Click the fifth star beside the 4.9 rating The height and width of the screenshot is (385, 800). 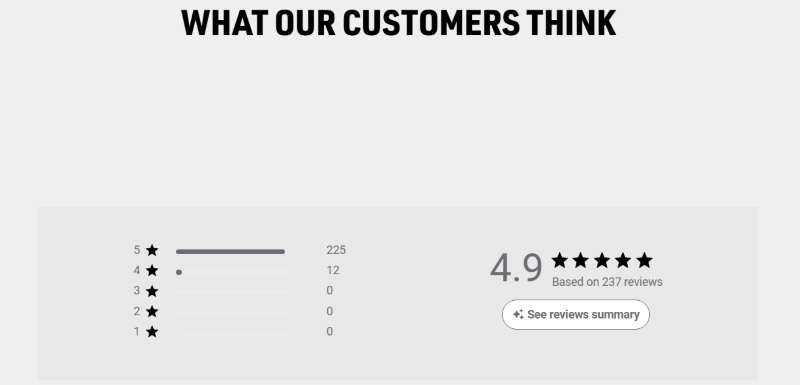pyautogui.click(x=644, y=261)
